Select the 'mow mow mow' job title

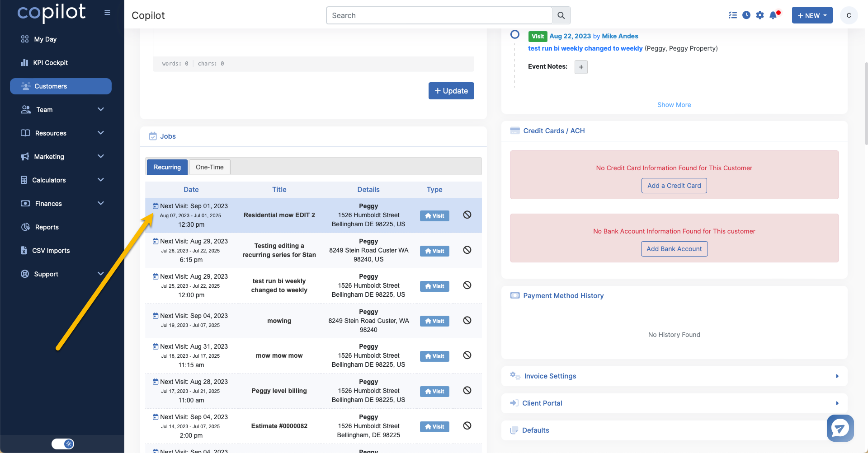pos(279,356)
